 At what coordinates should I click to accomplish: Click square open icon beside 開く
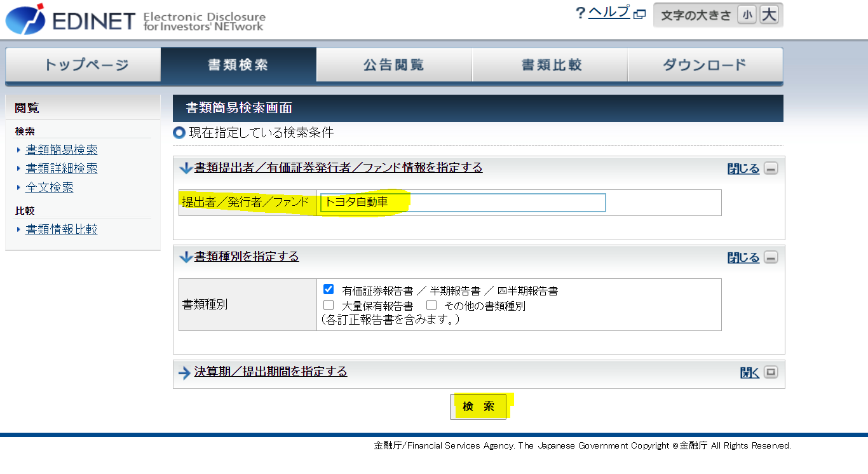click(771, 372)
